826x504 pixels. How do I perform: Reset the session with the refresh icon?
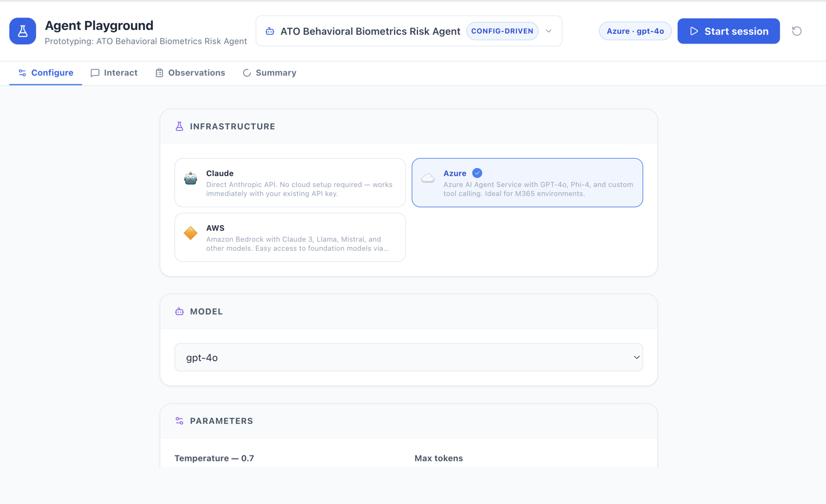pos(797,31)
